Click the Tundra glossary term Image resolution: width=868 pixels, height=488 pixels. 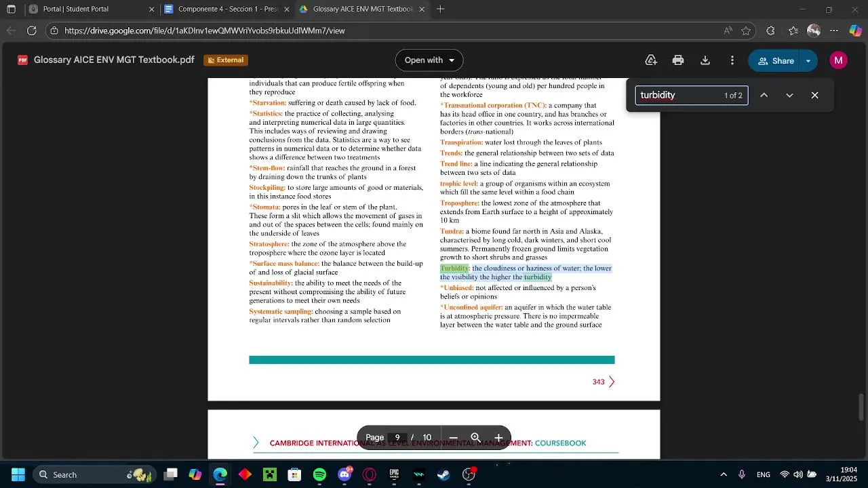[x=452, y=231]
